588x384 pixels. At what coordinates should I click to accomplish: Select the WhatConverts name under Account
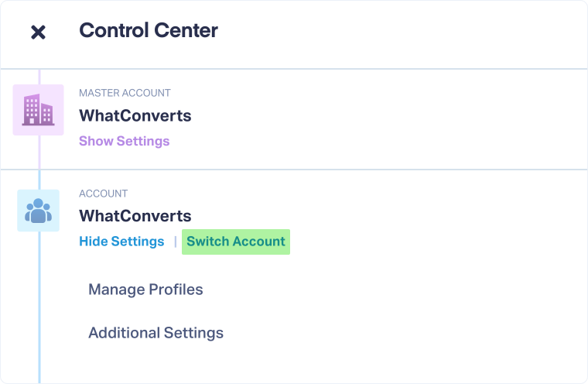(x=135, y=216)
